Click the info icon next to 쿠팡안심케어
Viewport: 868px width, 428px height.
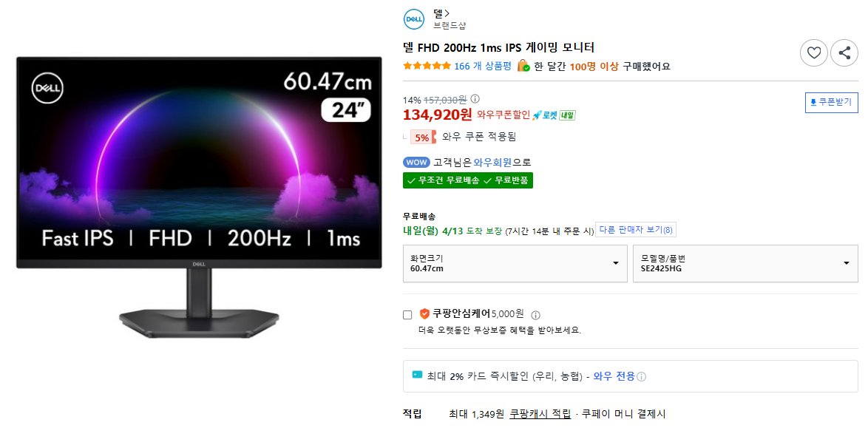tap(535, 314)
